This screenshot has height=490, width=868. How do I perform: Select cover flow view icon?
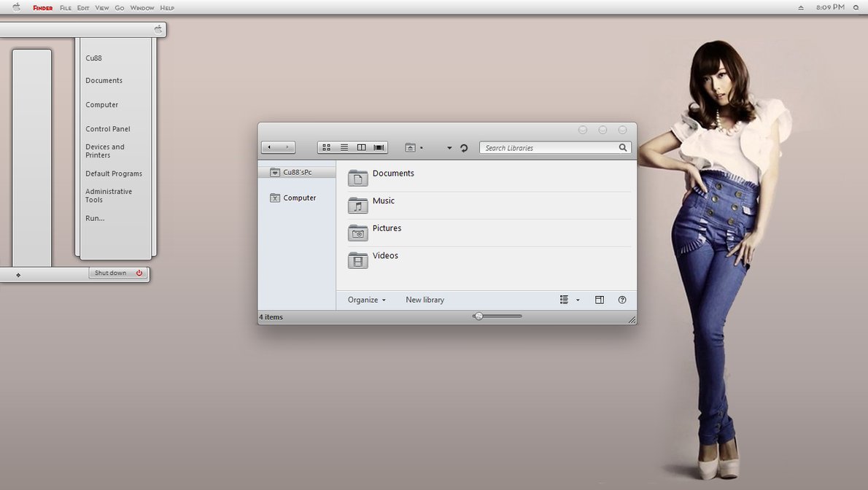pos(379,147)
